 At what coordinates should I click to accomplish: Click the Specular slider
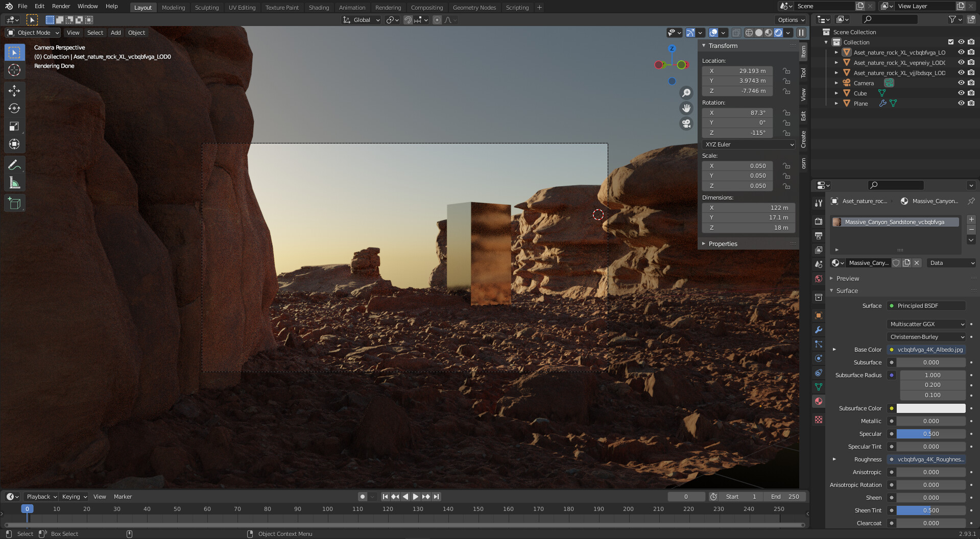tap(930, 434)
